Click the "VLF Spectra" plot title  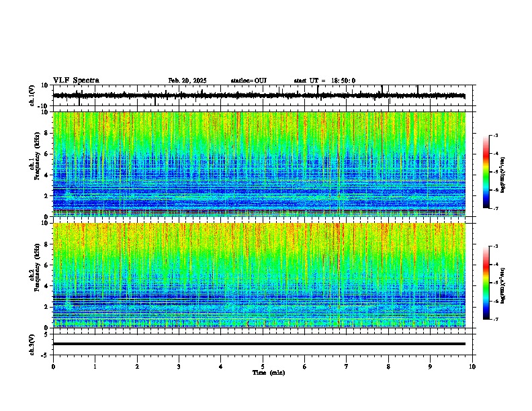(x=76, y=81)
